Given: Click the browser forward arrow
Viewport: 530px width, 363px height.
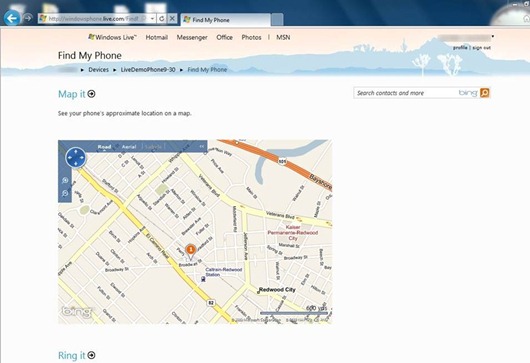Looking at the screenshot, I should [x=28, y=18].
